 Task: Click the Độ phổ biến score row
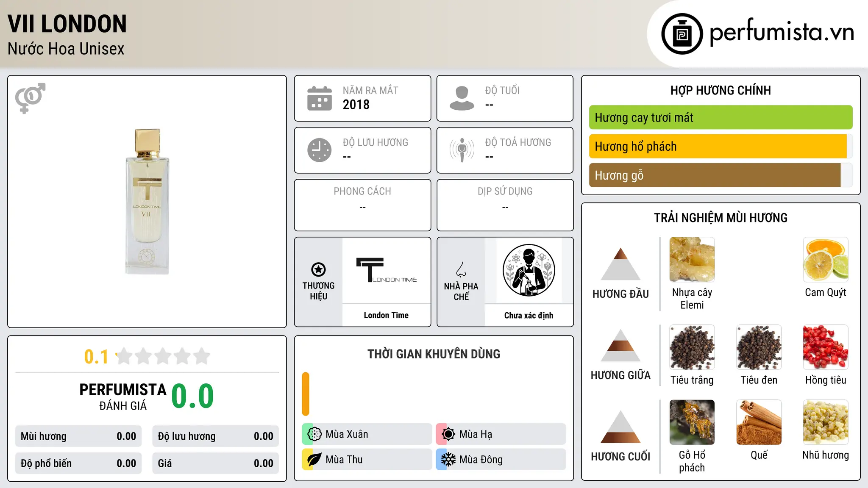[78, 463]
